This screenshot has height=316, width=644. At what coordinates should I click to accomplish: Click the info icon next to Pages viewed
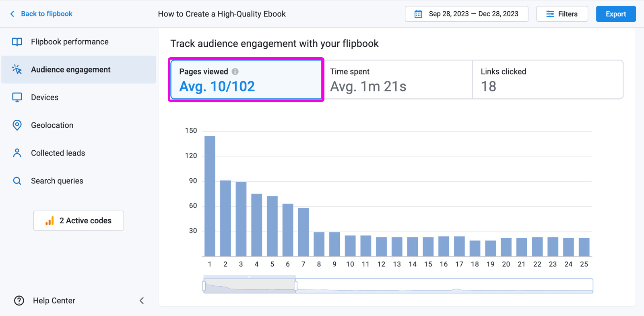click(235, 71)
